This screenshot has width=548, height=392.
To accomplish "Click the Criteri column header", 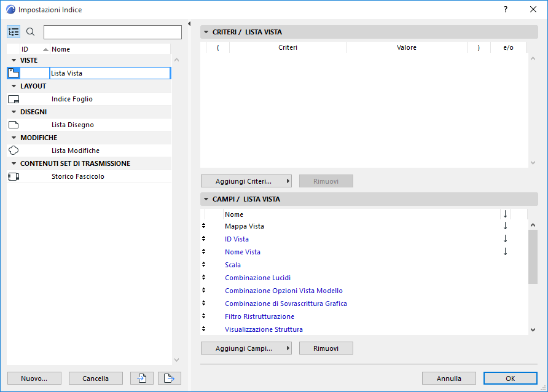I will (288, 47).
